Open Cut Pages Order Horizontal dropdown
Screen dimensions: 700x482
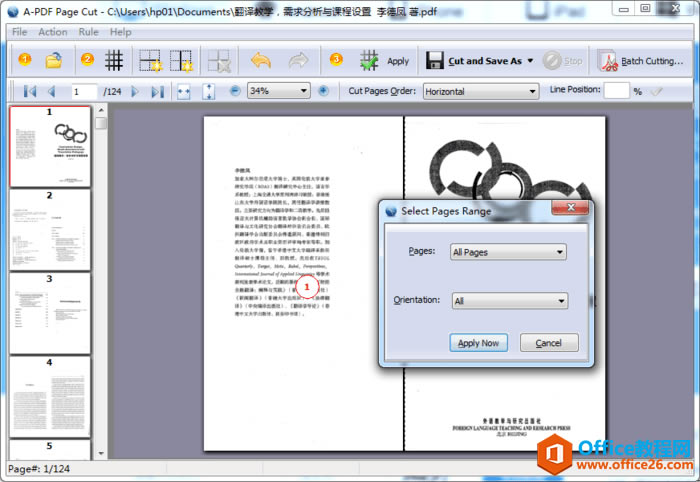(x=481, y=91)
